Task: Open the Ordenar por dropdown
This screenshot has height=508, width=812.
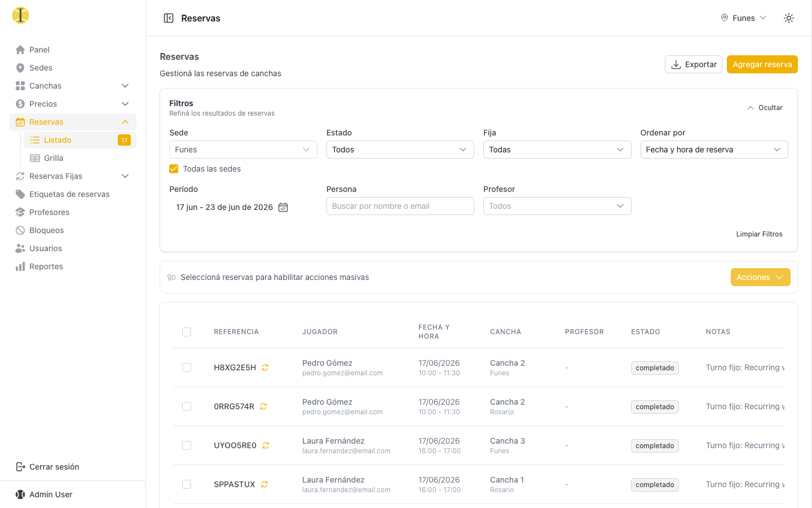Action: [x=714, y=150]
